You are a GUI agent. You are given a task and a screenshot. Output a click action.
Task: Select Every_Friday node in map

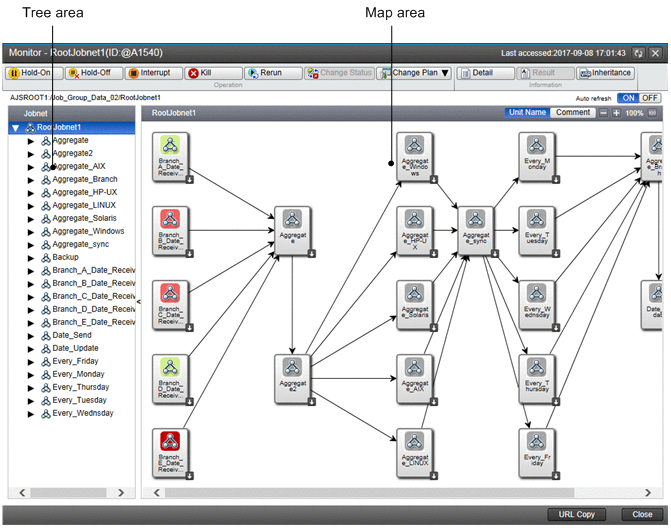537,453
